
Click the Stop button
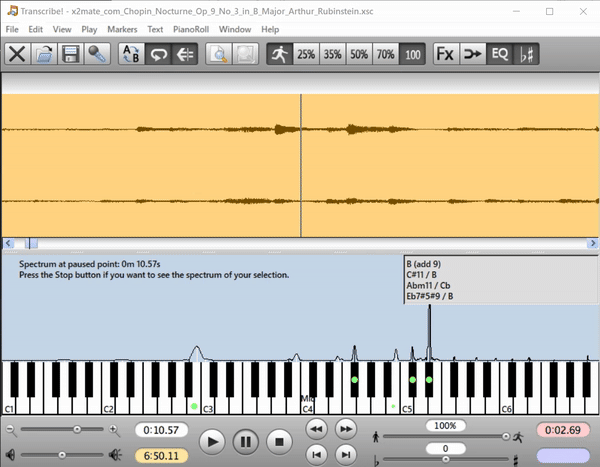pyautogui.click(x=279, y=442)
